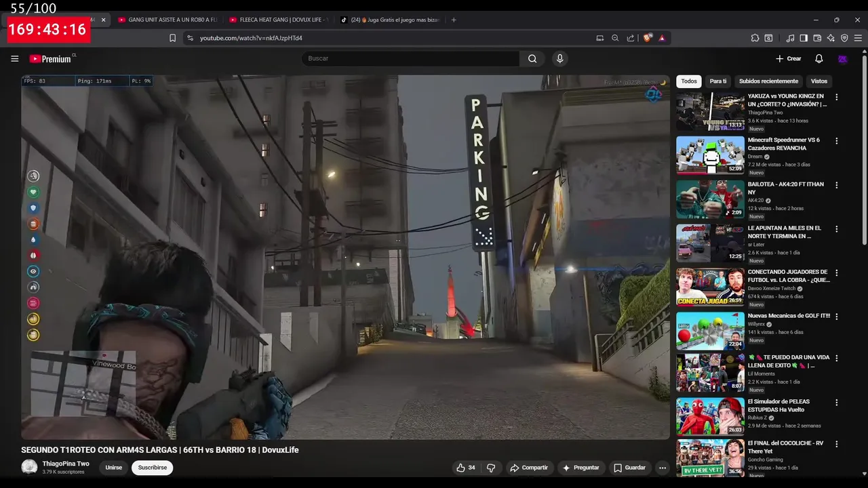Click the Preguntar button
Viewport: 868px width, 488px height.
[581, 468]
